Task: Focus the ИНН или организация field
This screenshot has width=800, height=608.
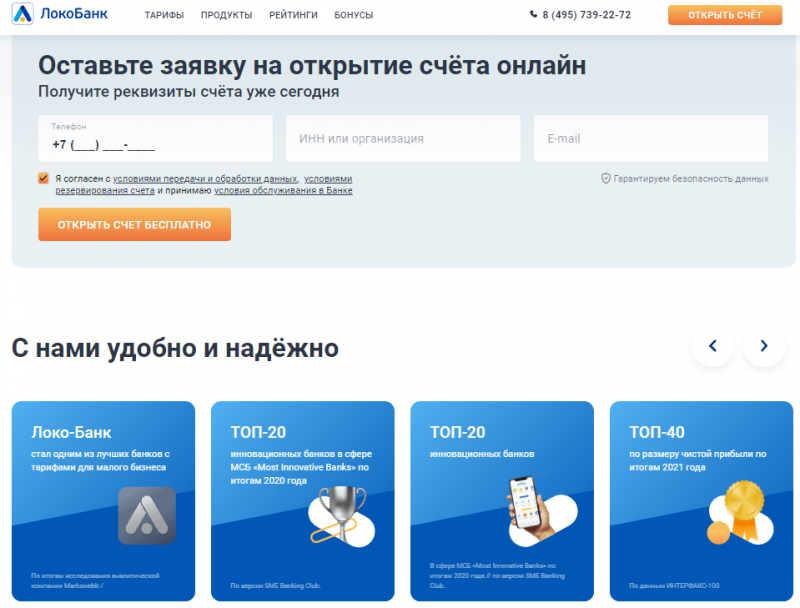Action: coord(403,138)
